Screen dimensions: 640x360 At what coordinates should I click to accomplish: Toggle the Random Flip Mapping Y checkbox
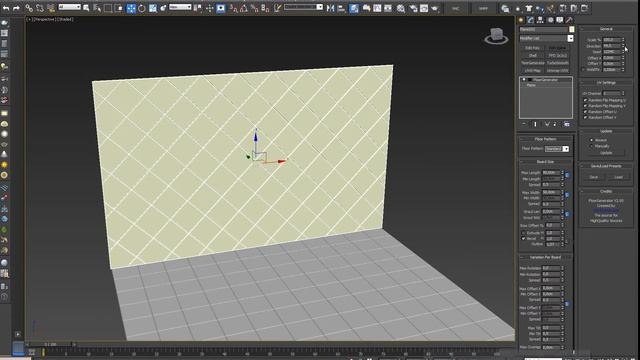(x=585, y=106)
